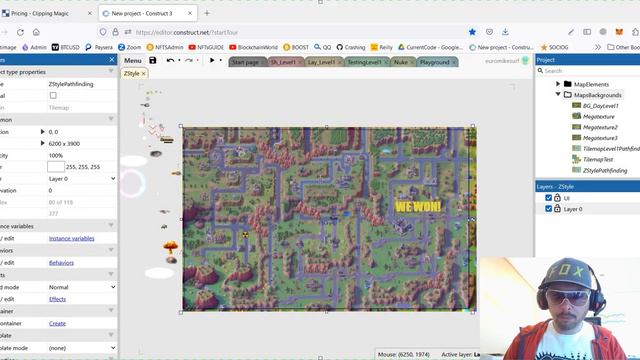The height and width of the screenshot is (360, 640).
Task: Select the TilemapTest object icon
Action: 576,159
